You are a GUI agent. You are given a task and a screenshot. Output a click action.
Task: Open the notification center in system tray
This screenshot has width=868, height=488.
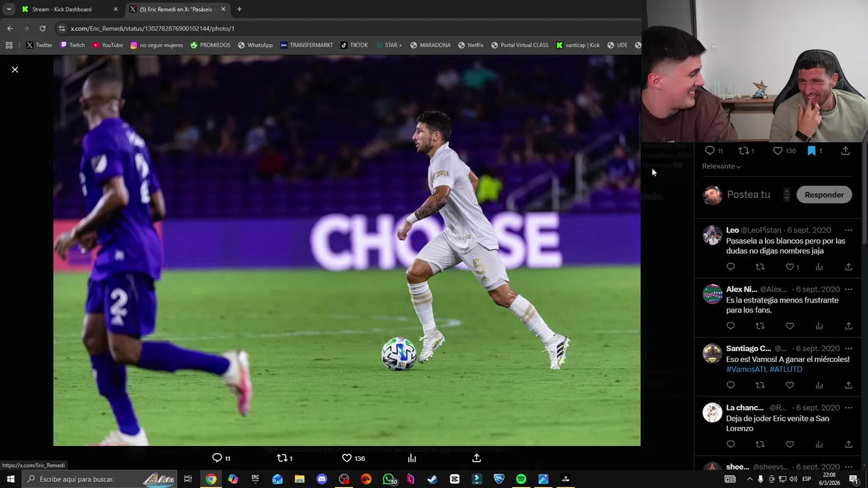(x=854, y=479)
